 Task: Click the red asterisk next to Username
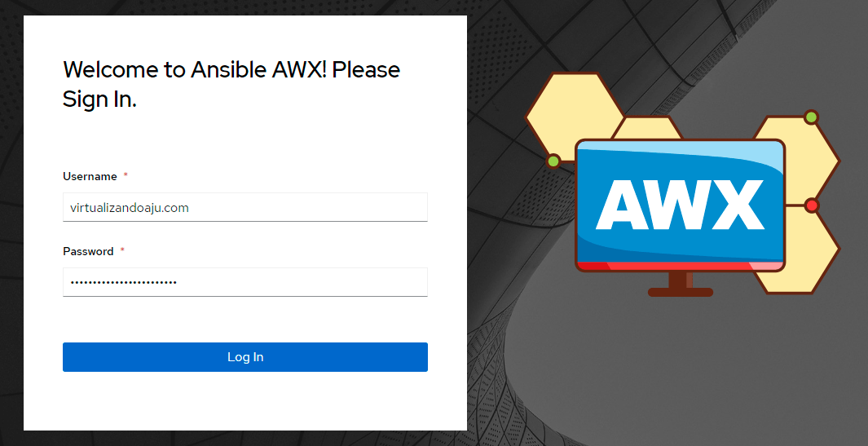[x=126, y=176]
